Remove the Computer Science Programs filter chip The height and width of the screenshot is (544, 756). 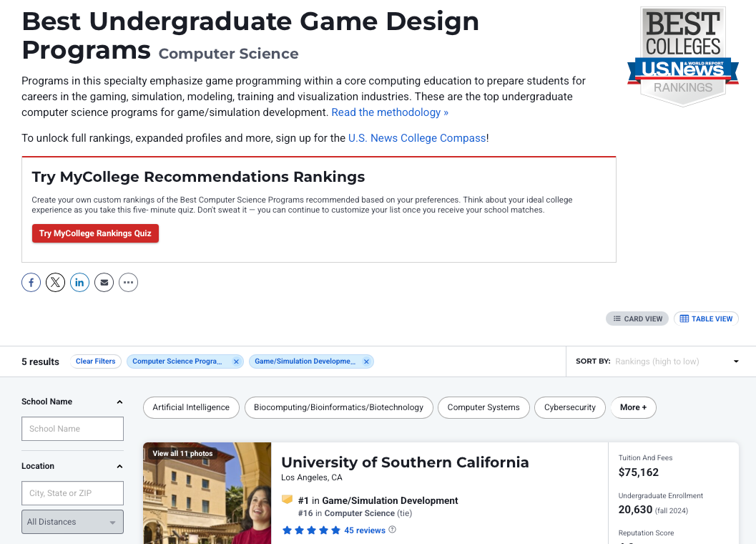(x=236, y=362)
